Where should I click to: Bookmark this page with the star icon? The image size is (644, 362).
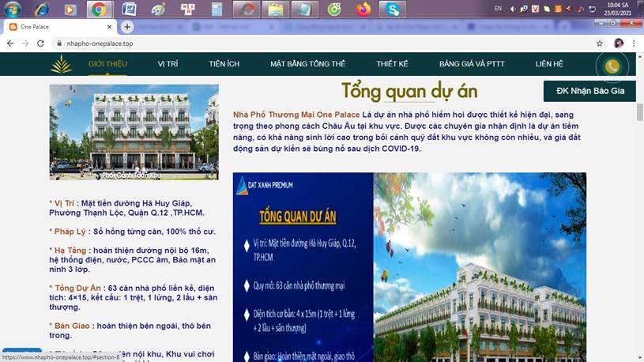pyautogui.click(x=600, y=43)
